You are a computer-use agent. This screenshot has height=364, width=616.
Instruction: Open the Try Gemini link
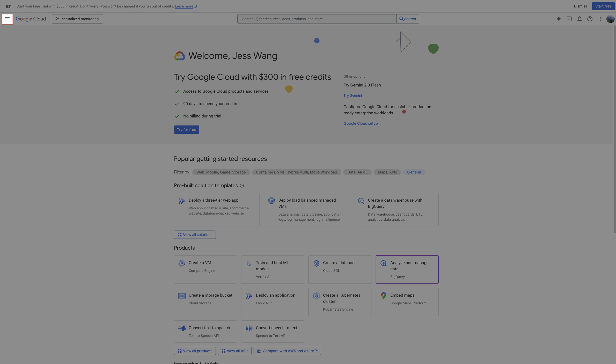coord(353,96)
